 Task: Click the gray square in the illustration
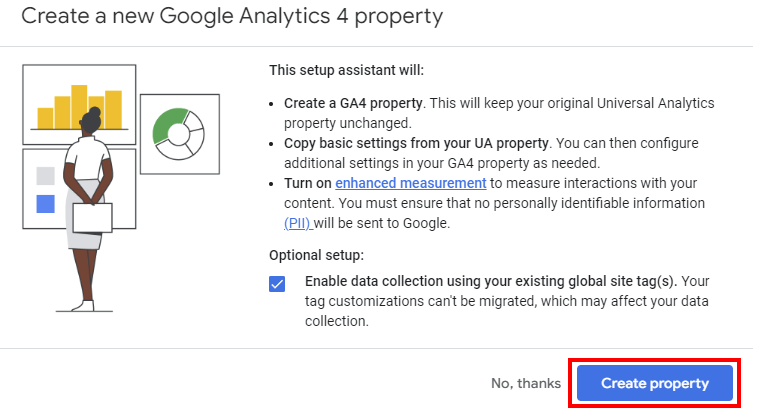[45, 176]
